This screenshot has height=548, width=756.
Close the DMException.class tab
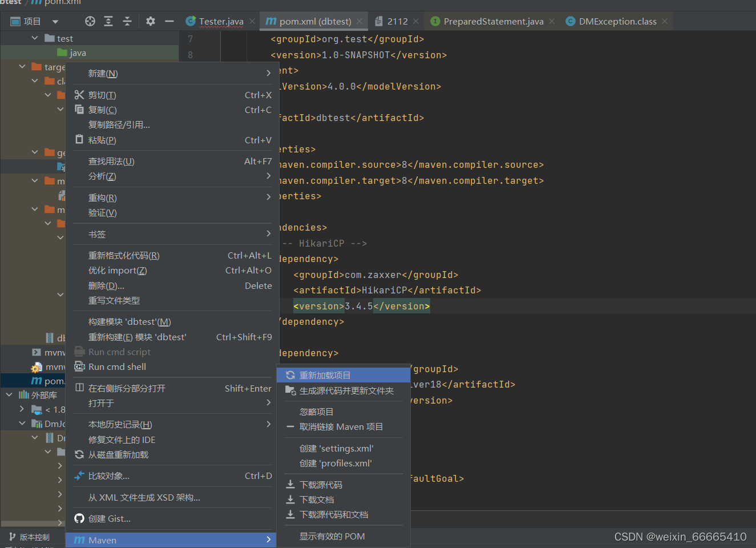point(665,21)
